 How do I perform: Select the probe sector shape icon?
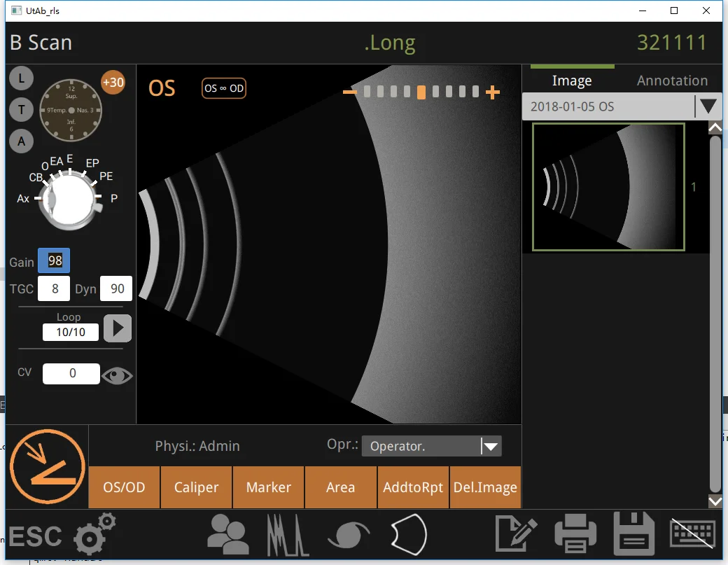408,535
